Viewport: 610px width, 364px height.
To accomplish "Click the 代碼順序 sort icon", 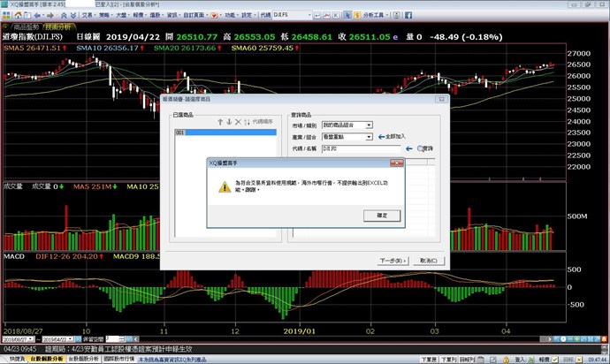I will tap(246, 121).
